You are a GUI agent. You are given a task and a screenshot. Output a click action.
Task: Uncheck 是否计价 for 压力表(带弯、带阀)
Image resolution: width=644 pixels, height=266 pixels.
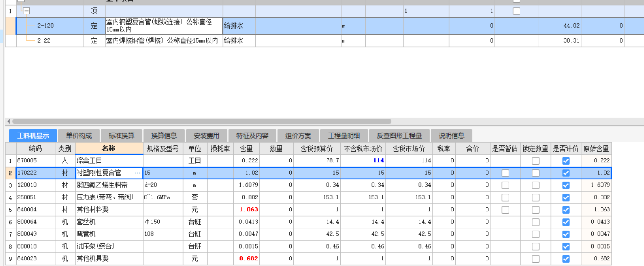tap(566, 197)
